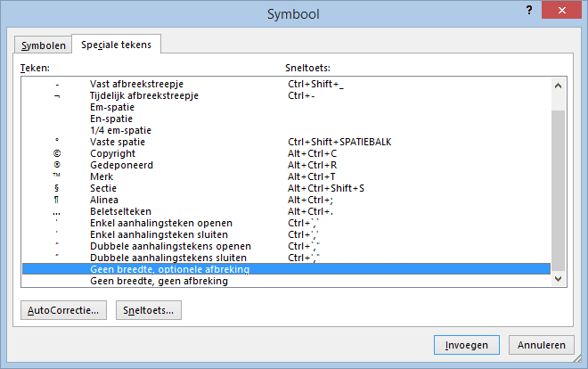
Task: Click the Sneltoets button
Action: [149, 310]
